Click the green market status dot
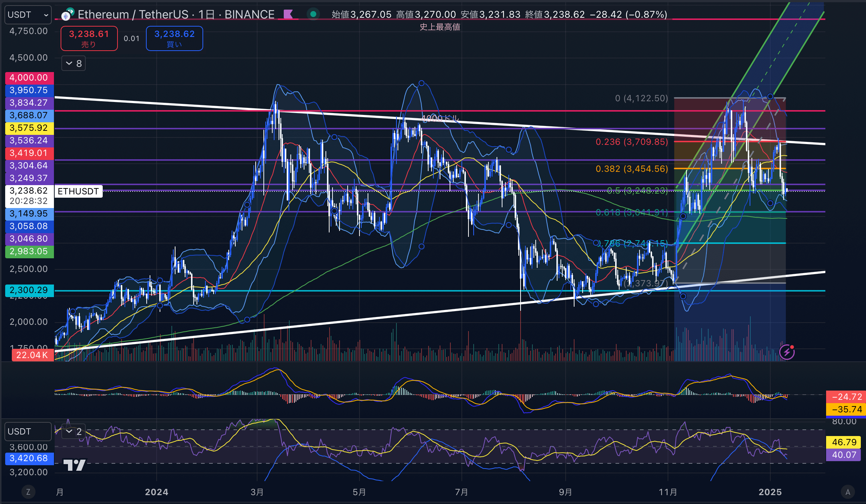The width and height of the screenshot is (866, 504). pos(313,14)
